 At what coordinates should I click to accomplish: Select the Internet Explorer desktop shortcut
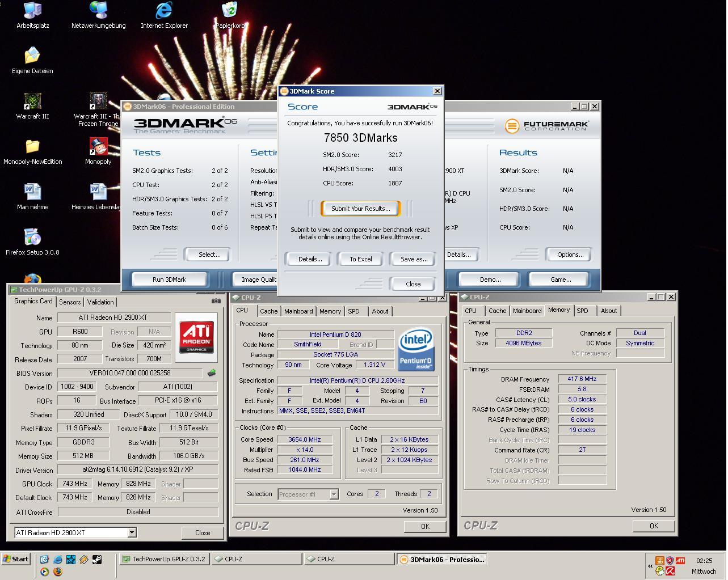(x=164, y=16)
